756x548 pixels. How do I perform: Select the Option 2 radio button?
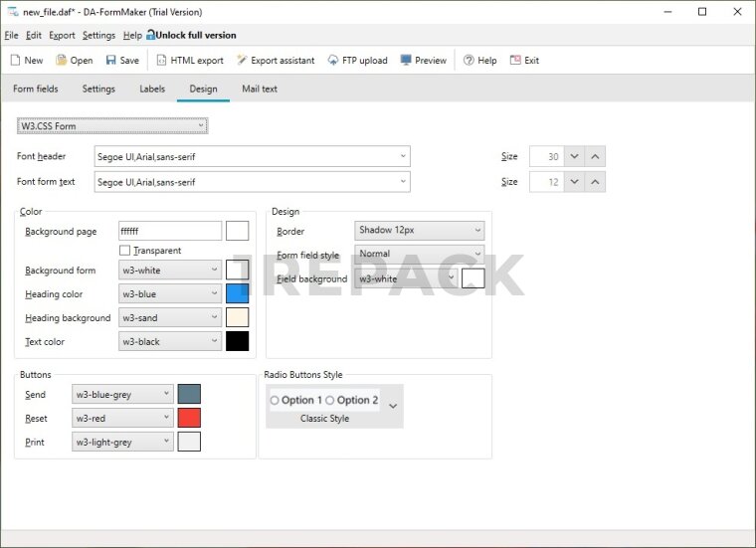tap(330, 401)
